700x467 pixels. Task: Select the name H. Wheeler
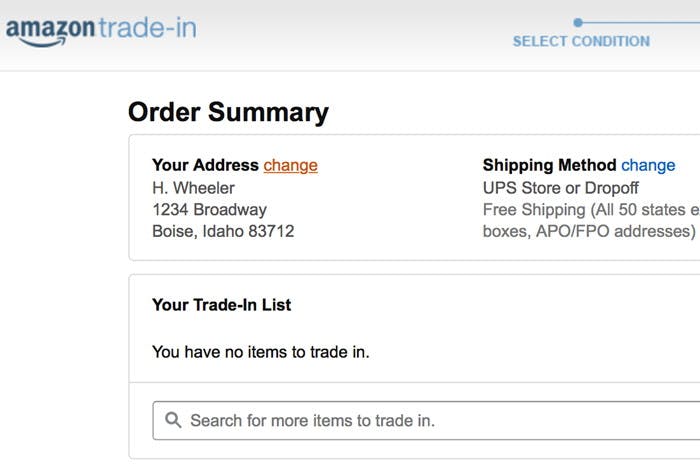click(193, 188)
